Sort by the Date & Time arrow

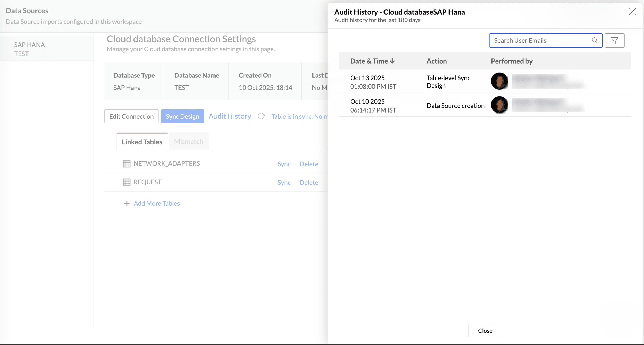(x=392, y=61)
